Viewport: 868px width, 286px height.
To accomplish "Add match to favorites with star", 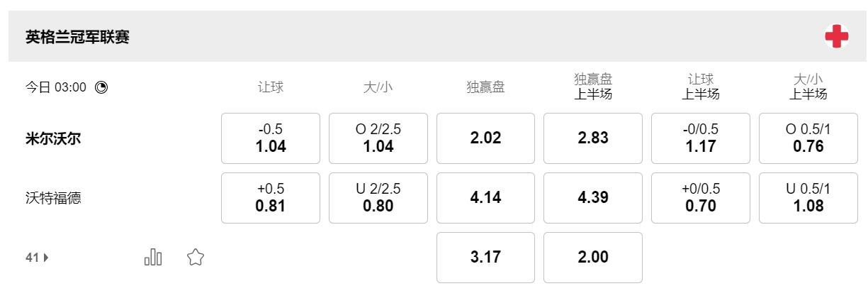I will [196, 258].
